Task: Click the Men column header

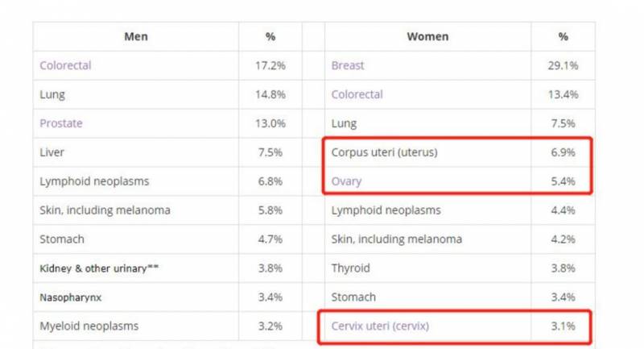Action: (x=135, y=36)
